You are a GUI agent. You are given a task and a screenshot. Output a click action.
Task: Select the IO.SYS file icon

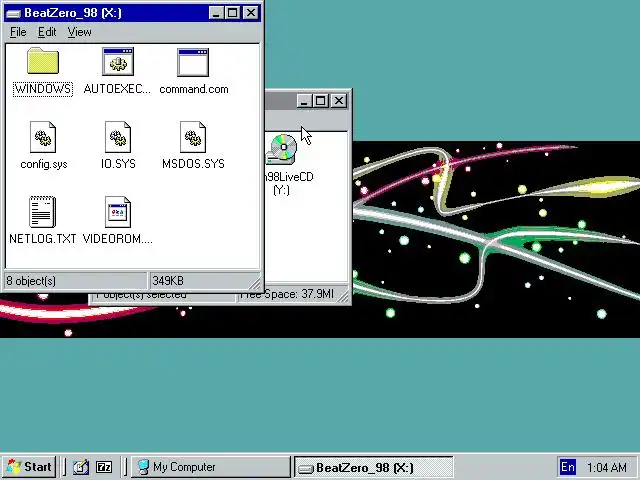tap(118, 137)
